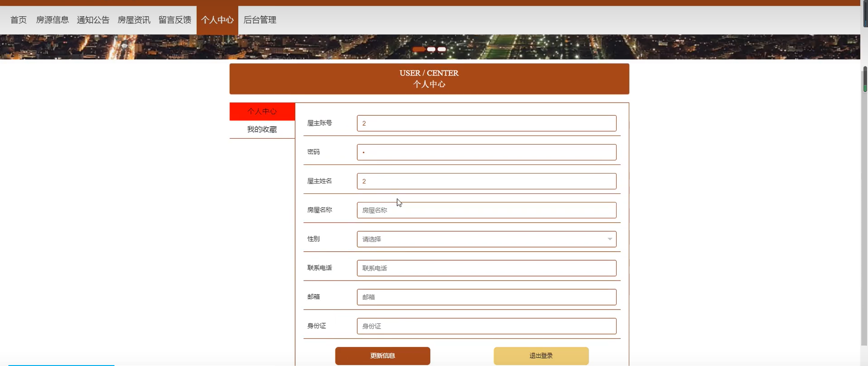Select the second carousel indicator dot
This screenshot has height=366, width=868.
[431, 49]
